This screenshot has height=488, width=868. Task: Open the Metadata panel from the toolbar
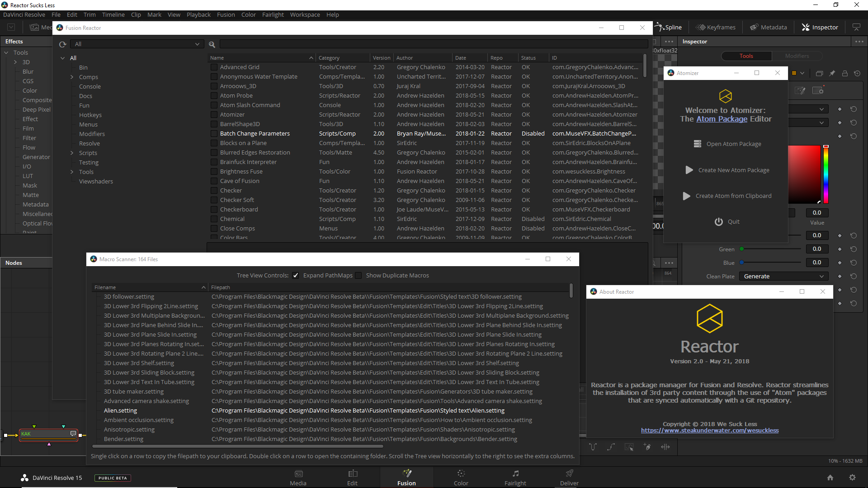pos(769,27)
